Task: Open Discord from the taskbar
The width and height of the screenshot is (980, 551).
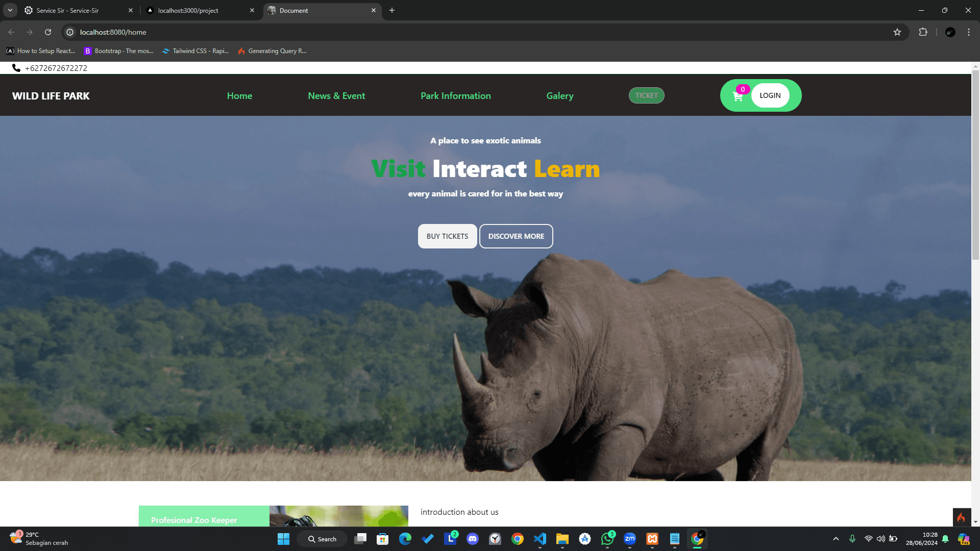Action: (x=473, y=539)
